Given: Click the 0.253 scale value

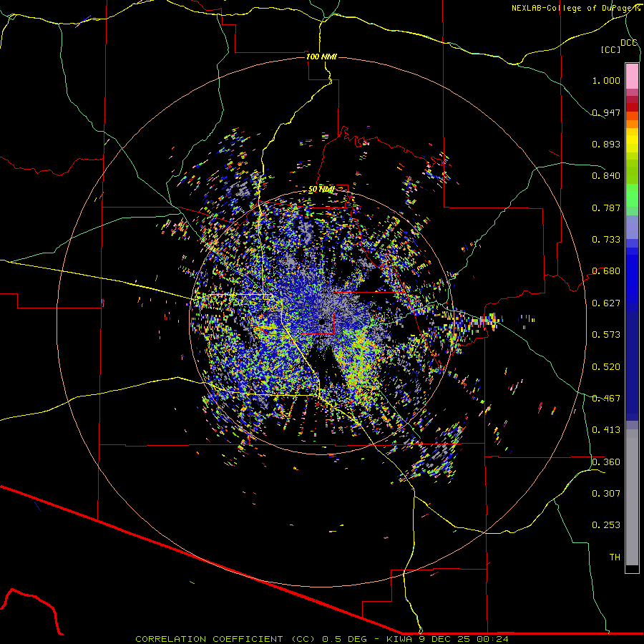Looking at the screenshot, I should click(x=606, y=525).
